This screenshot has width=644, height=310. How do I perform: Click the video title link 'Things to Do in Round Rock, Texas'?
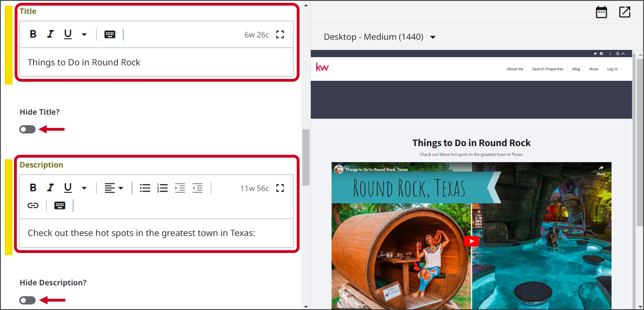coord(377,169)
